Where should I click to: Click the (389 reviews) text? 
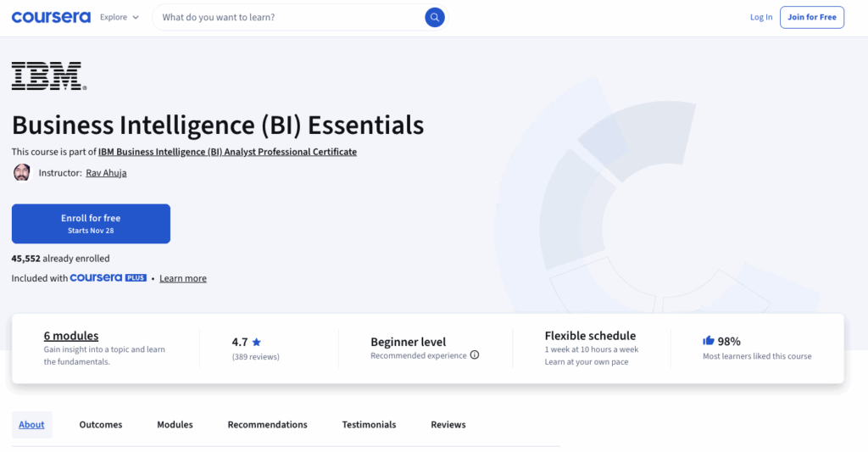click(256, 357)
